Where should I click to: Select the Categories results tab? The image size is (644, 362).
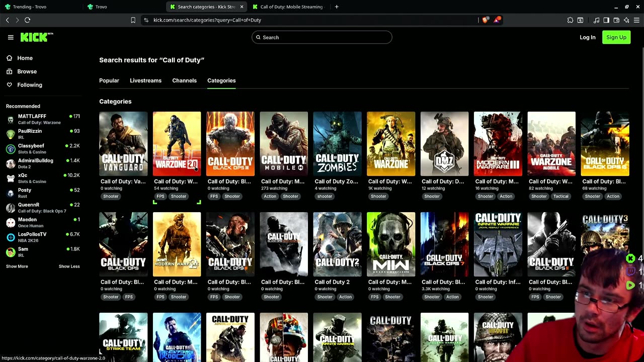click(221, 80)
